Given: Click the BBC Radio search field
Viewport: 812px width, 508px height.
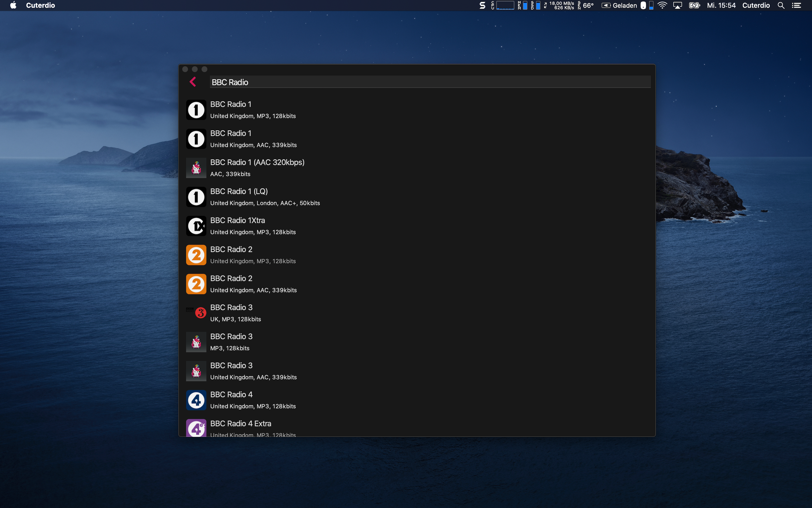Looking at the screenshot, I should [430, 82].
